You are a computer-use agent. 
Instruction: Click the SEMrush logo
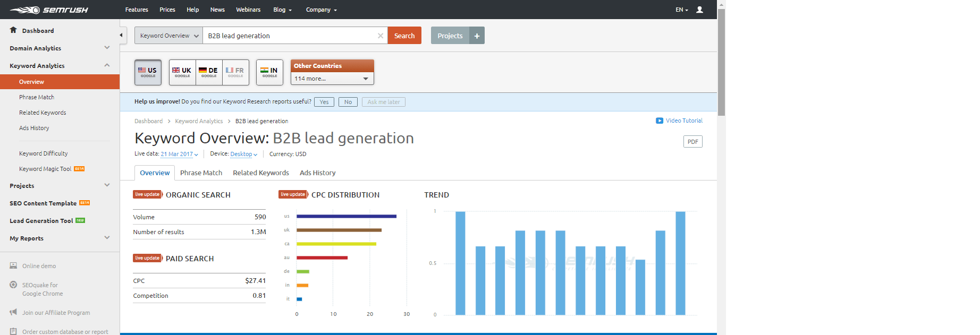pyautogui.click(x=49, y=10)
